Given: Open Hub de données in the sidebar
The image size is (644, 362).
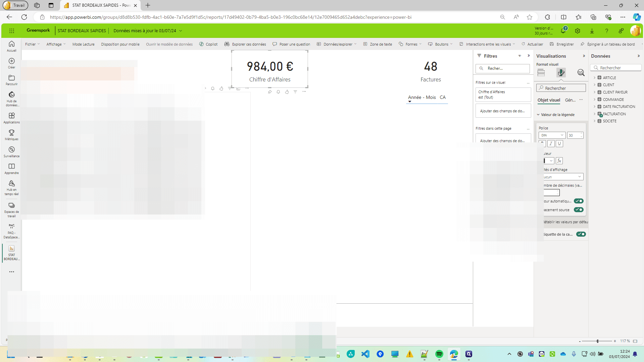Looking at the screenshot, I should [x=11, y=99].
